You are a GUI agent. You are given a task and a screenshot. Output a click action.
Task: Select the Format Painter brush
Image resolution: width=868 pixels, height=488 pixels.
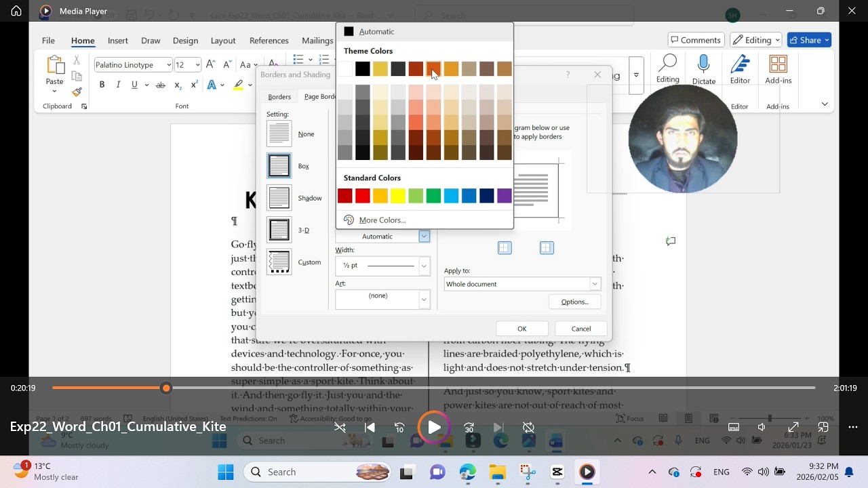click(77, 91)
